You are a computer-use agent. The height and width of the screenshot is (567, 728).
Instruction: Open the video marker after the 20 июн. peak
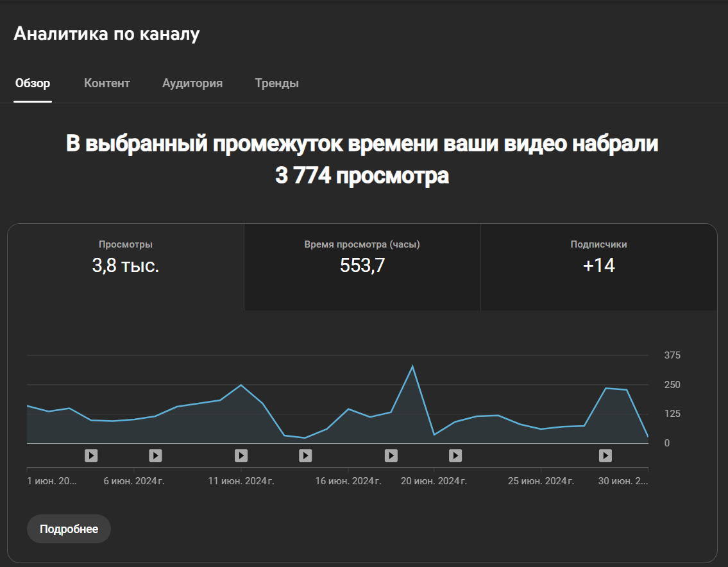tap(455, 455)
